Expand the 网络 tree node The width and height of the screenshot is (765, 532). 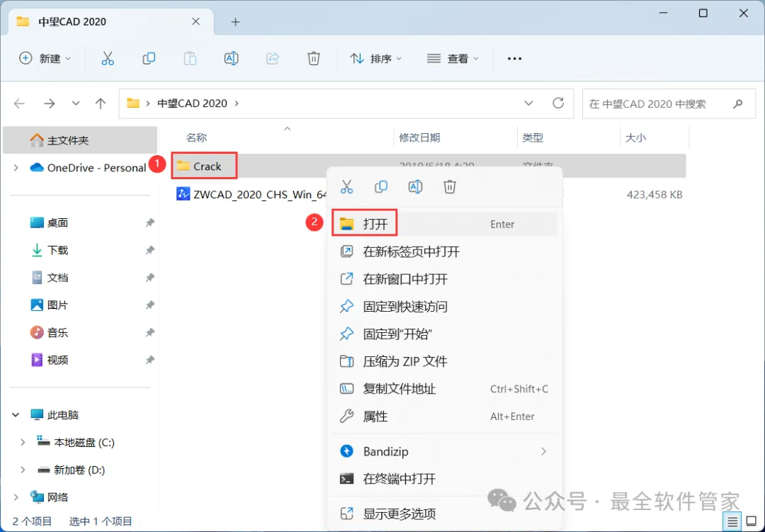click(x=16, y=497)
